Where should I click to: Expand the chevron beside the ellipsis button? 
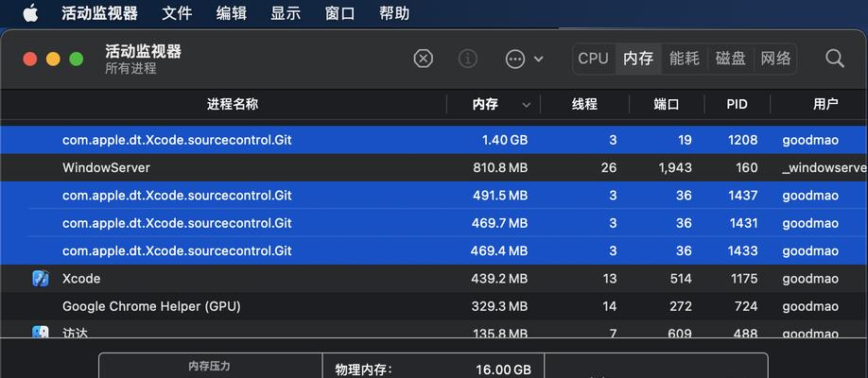[x=539, y=59]
